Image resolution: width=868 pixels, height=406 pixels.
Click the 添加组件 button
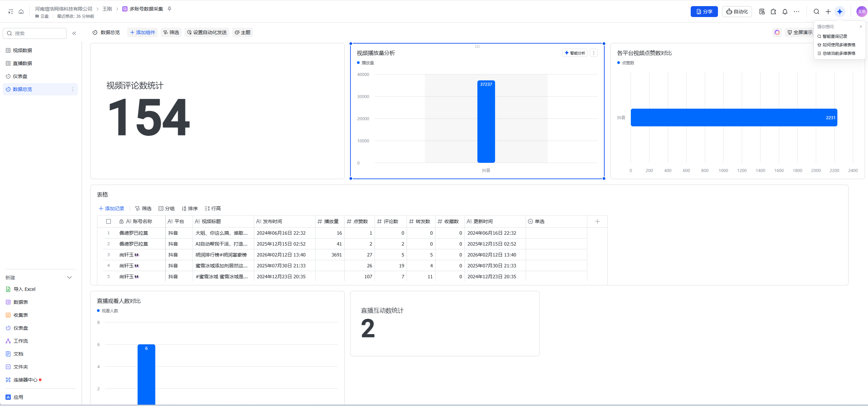pyautogui.click(x=143, y=32)
